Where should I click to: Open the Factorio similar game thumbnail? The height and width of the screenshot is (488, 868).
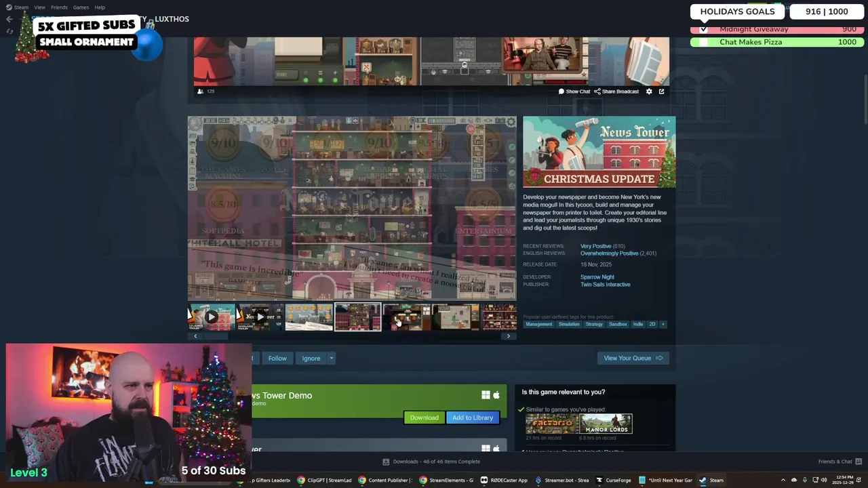tap(551, 424)
